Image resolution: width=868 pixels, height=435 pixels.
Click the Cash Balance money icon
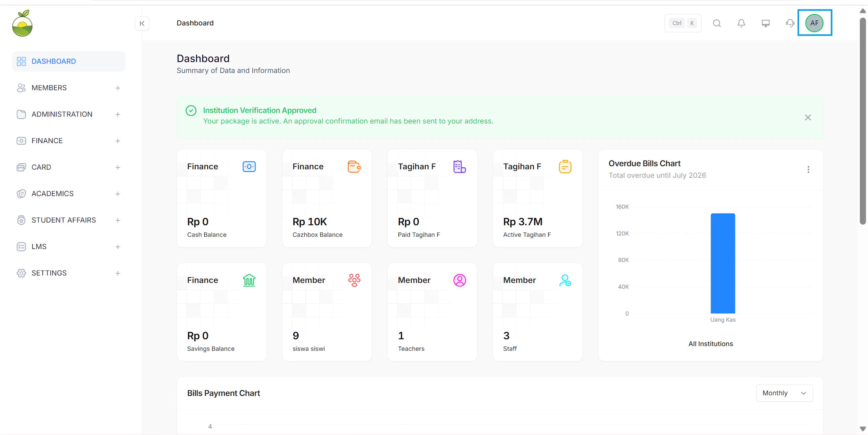(249, 166)
